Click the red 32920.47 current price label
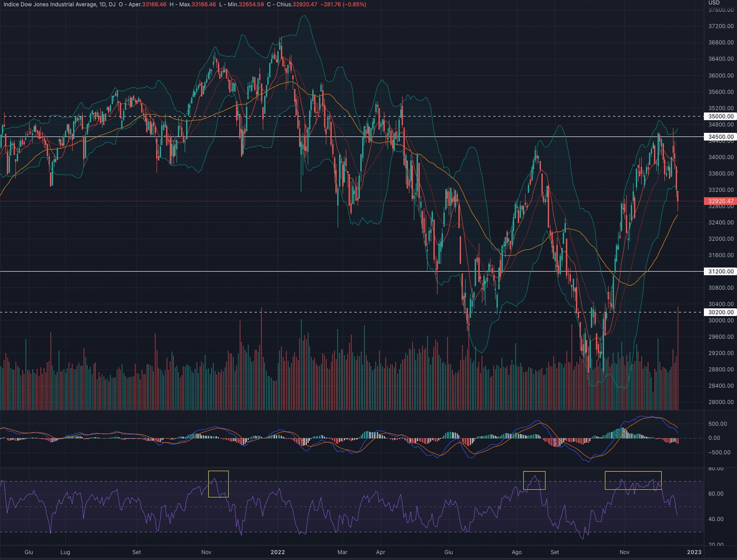737x560 pixels. pyautogui.click(x=721, y=201)
